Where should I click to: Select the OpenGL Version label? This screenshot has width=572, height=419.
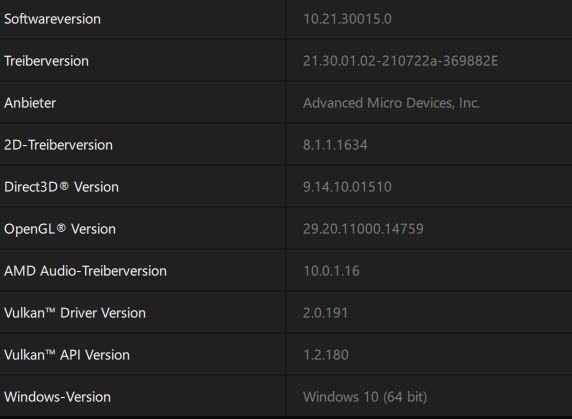pyautogui.click(x=60, y=229)
